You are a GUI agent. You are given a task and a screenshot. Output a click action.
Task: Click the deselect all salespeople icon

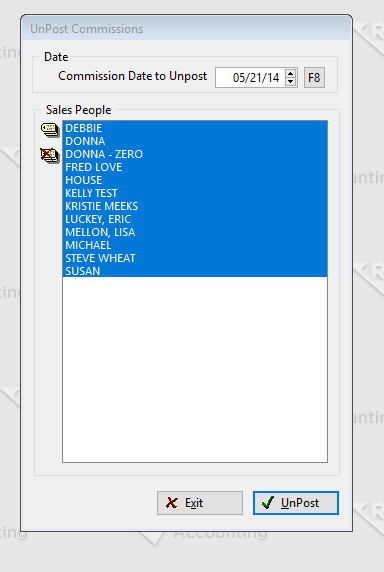pos(50,156)
